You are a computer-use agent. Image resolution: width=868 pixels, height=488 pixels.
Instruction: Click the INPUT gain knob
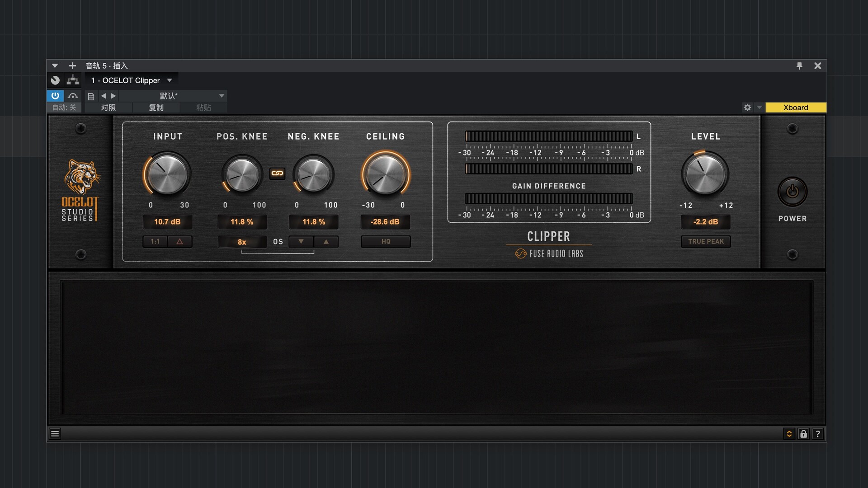(167, 174)
